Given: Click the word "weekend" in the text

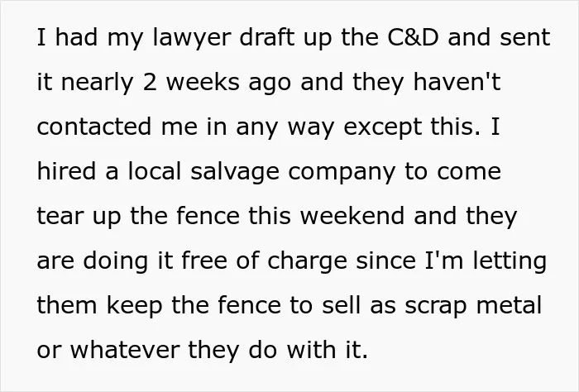Looking at the screenshot, I should click(x=352, y=216).
